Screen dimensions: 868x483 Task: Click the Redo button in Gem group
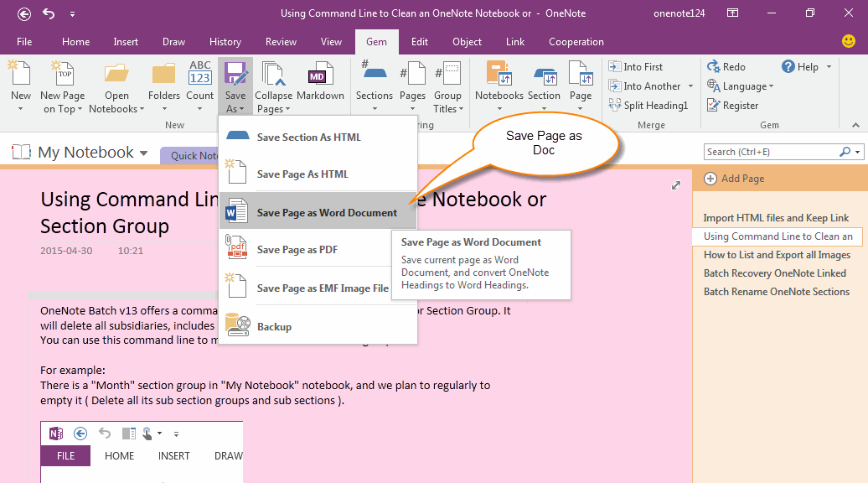[x=726, y=66]
